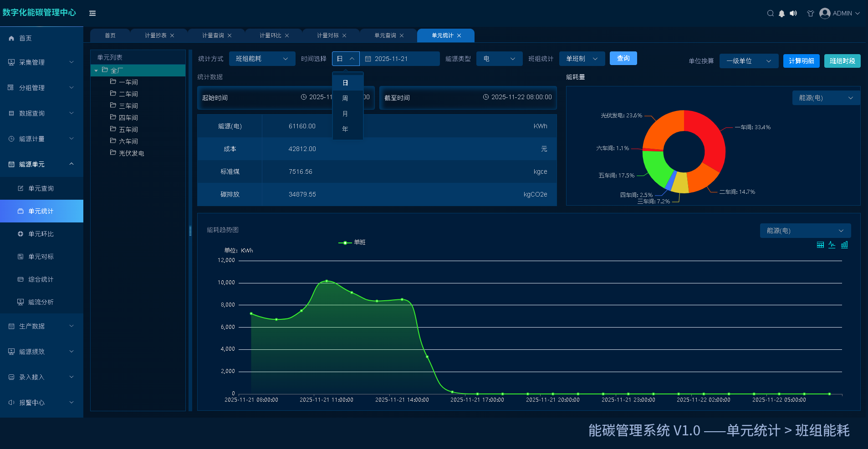Expand the 采集管理 sidebar menu
The image size is (868, 449).
point(41,62)
